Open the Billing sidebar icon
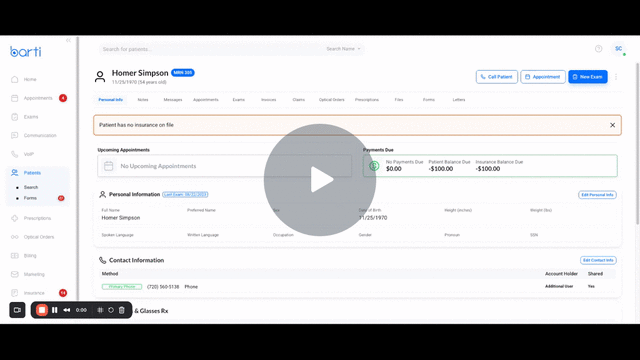 click(15, 256)
